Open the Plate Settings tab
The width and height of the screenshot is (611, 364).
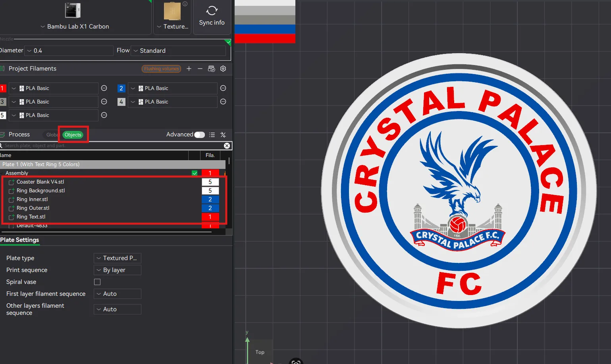pyautogui.click(x=19, y=240)
